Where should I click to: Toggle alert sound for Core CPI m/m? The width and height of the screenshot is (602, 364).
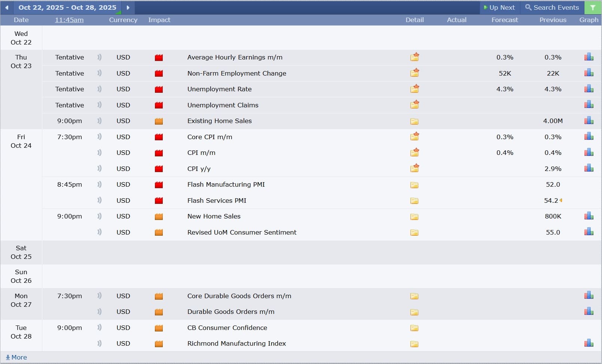point(99,137)
